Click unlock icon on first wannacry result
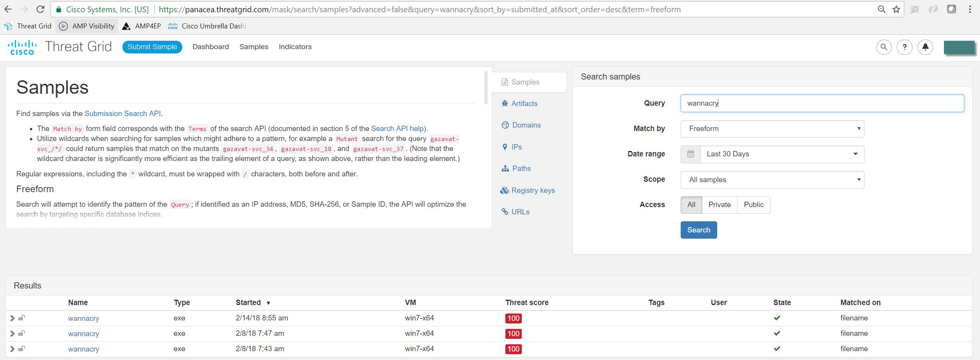980x360 pixels. click(x=22, y=318)
